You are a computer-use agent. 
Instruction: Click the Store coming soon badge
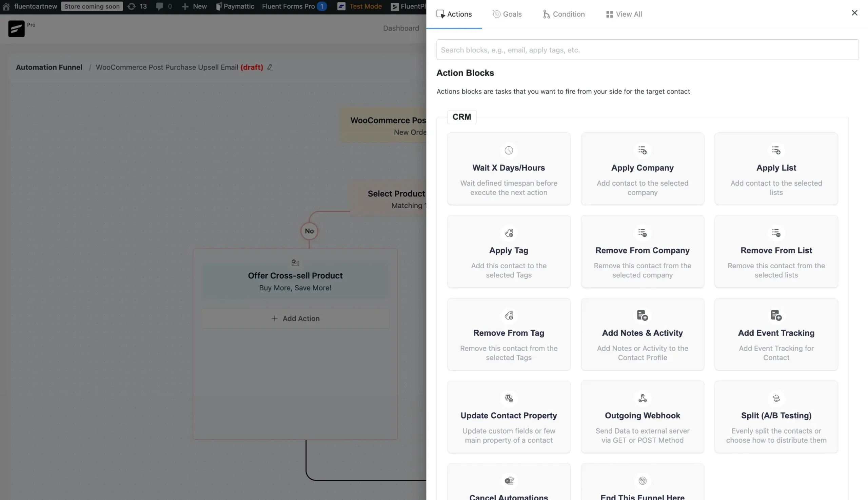[92, 6]
